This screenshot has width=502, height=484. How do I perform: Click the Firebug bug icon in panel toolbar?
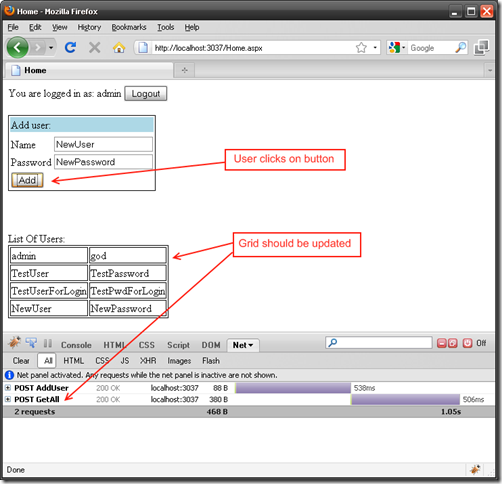pyautogui.click(x=14, y=342)
